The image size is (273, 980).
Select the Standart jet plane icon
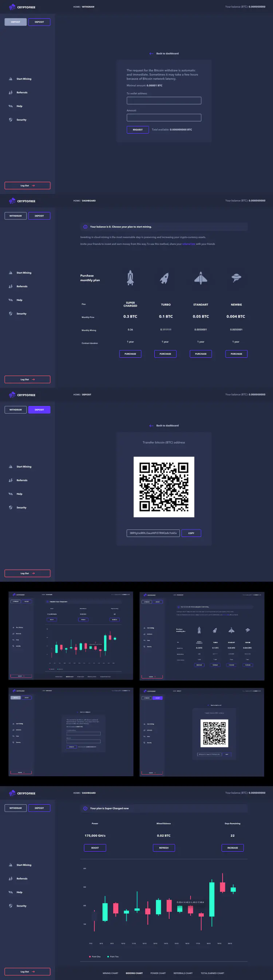[x=201, y=278]
